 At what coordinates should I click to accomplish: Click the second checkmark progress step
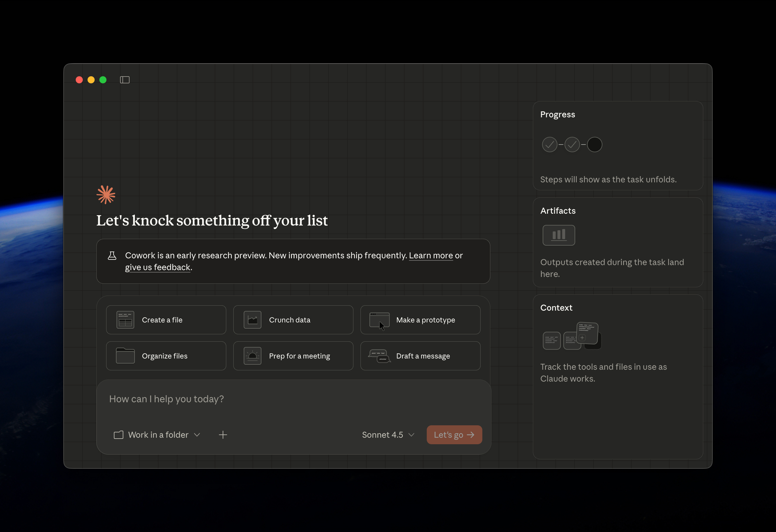(572, 145)
